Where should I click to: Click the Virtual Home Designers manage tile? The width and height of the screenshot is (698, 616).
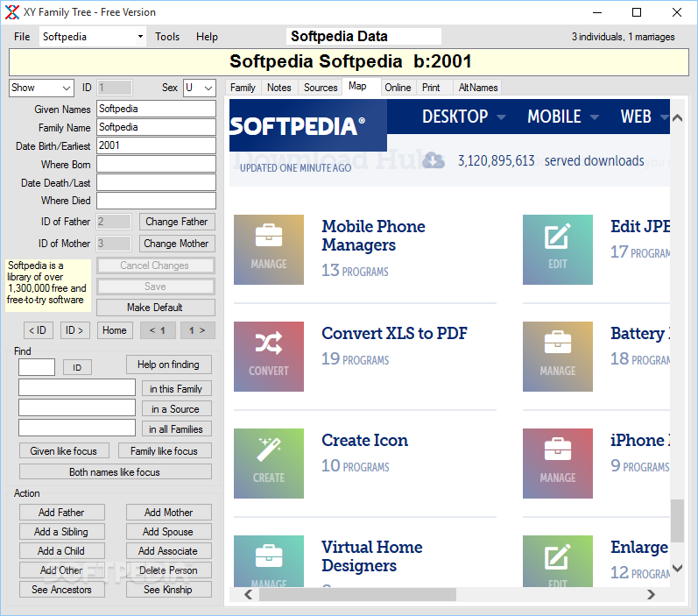pyautogui.click(x=268, y=561)
